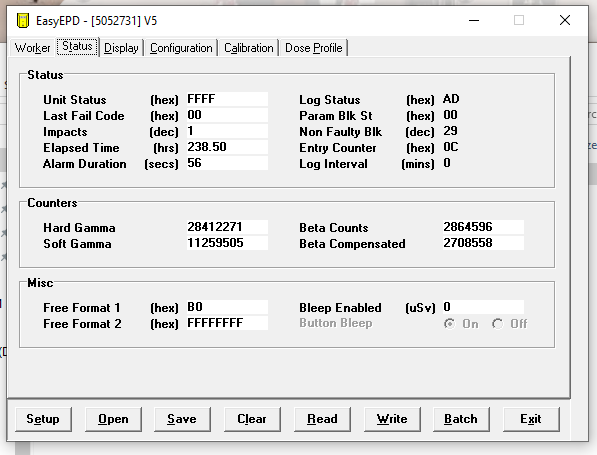
Task: Select the Status tab
Action: 77,46
